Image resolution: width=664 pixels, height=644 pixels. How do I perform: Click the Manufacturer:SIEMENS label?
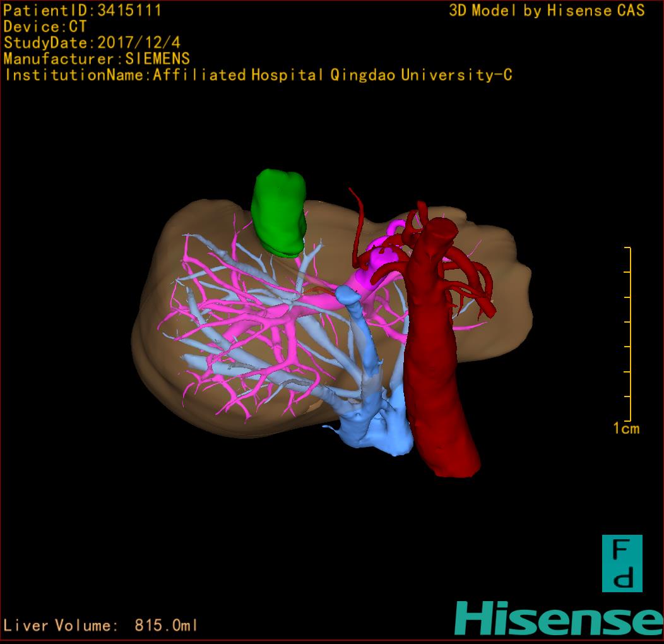tap(97, 59)
